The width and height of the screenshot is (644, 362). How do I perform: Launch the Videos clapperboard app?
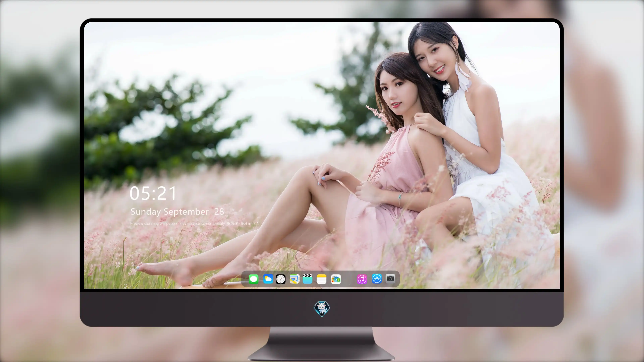pos(308,279)
